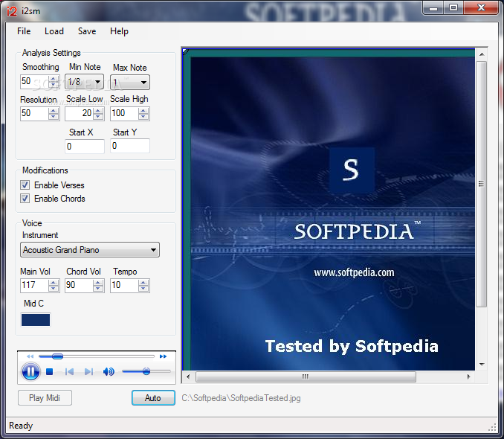Open the Max Note dropdown

[130, 83]
